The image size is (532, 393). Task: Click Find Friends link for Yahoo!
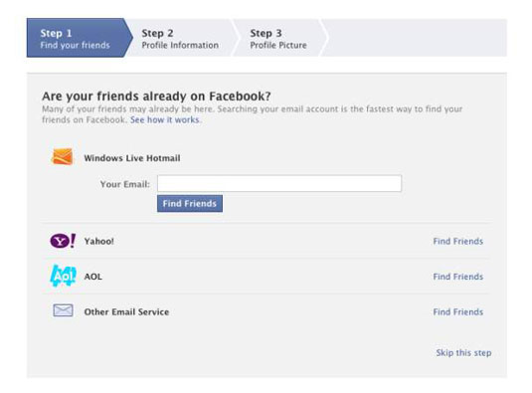coord(457,241)
